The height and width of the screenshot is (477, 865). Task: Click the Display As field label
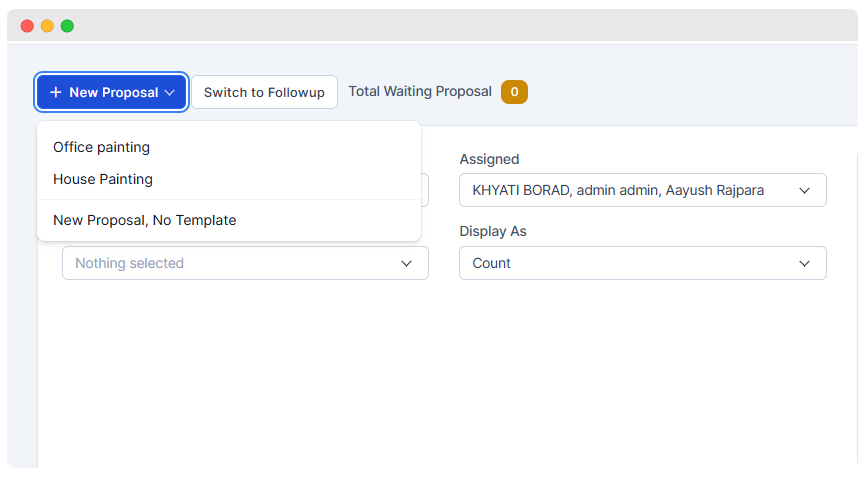[x=493, y=231]
